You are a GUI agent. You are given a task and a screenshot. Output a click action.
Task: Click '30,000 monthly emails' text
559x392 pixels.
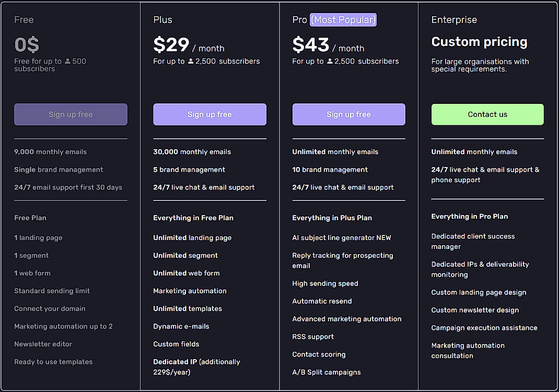pyautogui.click(x=192, y=152)
